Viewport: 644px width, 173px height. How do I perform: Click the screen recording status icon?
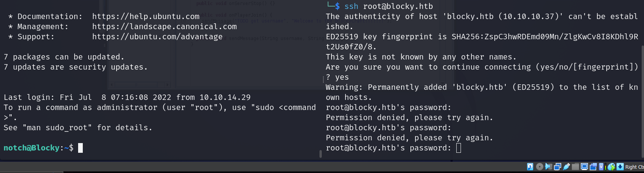[593, 167]
